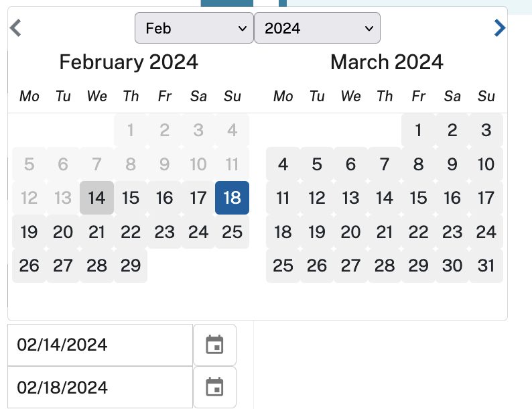Screen dimensions: 532x409
Task: Select February 18 highlighted date
Action: click(232, 198)
